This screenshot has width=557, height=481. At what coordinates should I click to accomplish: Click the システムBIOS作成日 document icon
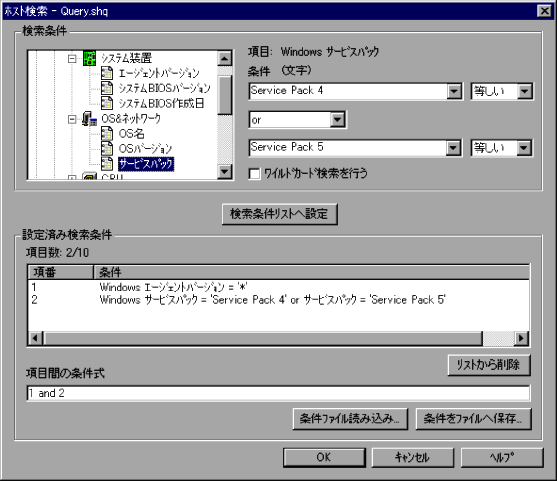click(107, 103)
